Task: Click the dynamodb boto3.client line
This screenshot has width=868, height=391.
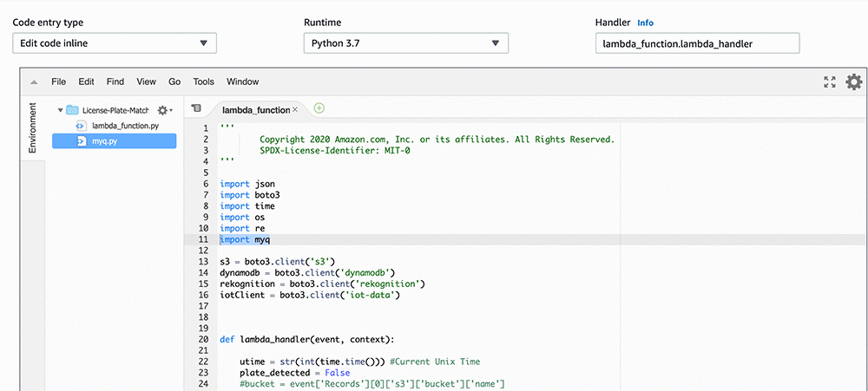Action: point(307,272)
